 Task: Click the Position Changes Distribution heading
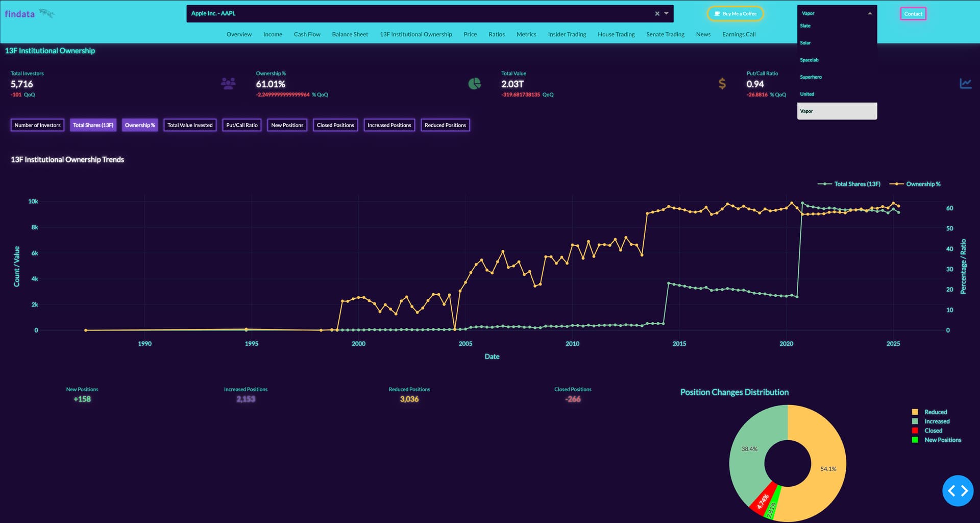pyautogui.click(x=734, y=392)
